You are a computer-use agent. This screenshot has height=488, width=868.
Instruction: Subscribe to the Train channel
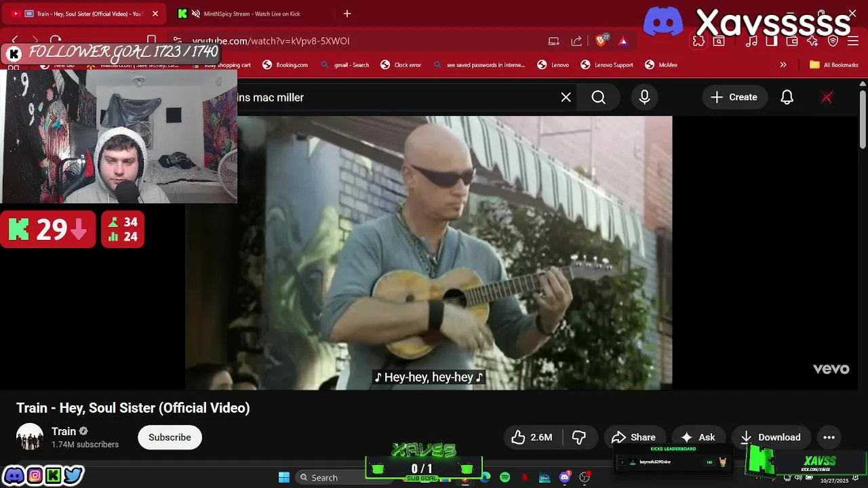pos(170,437)
